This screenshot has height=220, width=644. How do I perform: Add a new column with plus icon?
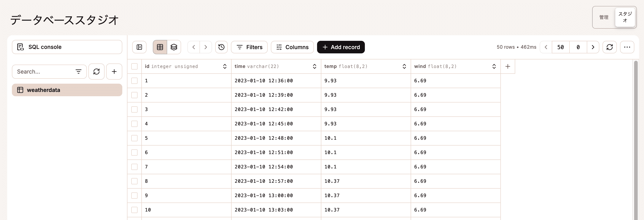pyautogui.click(x=508, y=66)
